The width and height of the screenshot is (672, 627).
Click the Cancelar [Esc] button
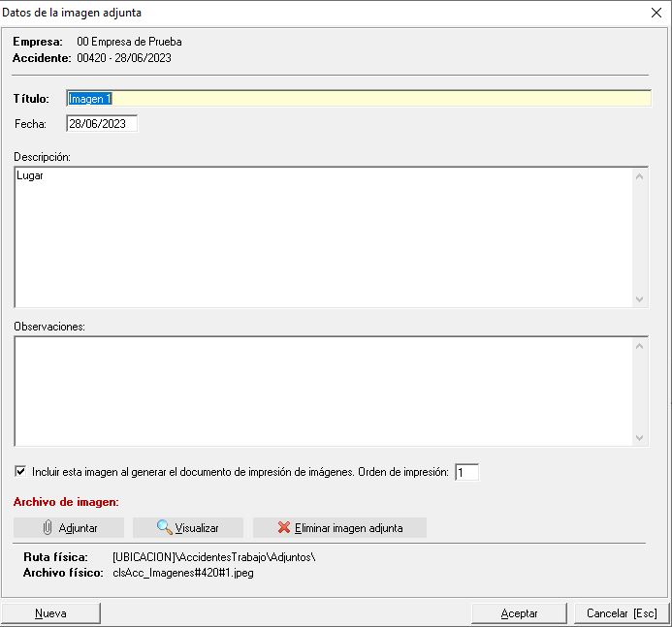click(622, 613)
